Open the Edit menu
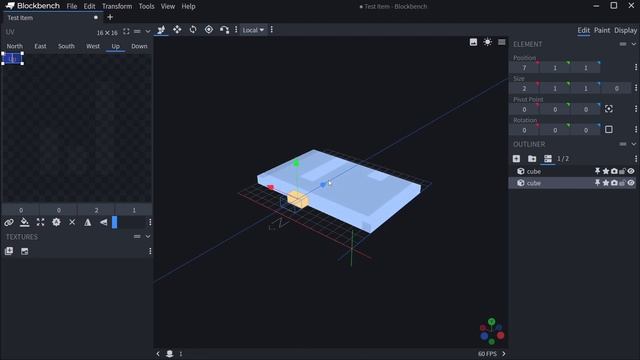 89,7
